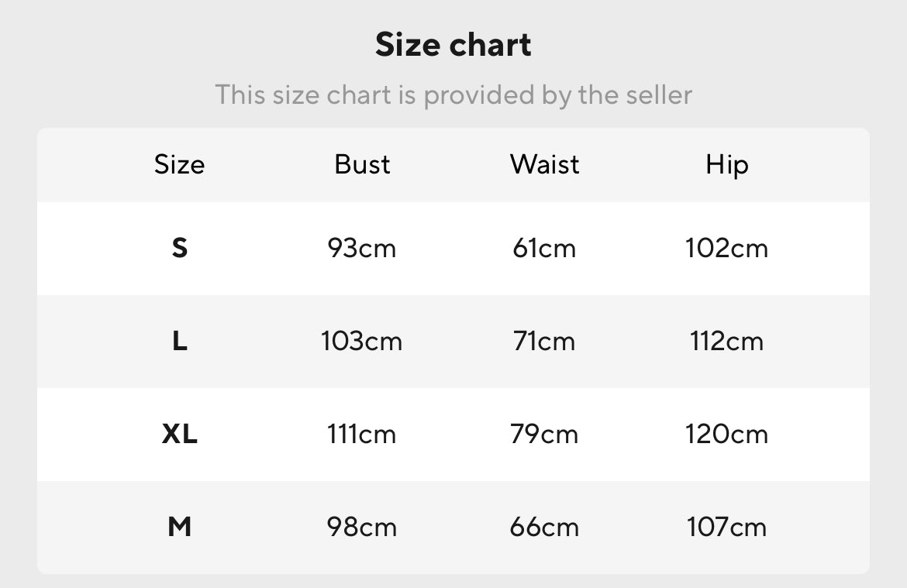Click the XL size row label
This screenshot has width=907, height=588.
179,434
